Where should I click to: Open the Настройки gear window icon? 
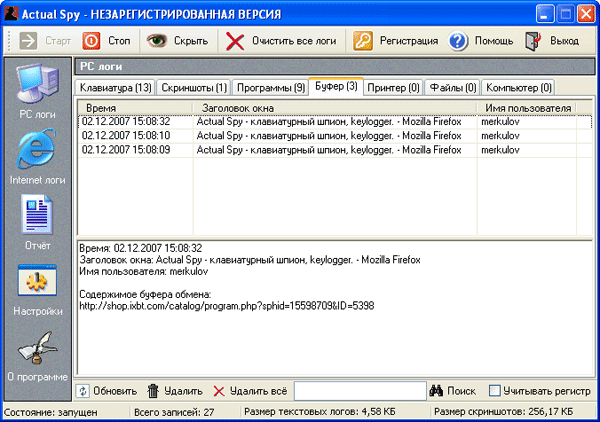point(37,280)
